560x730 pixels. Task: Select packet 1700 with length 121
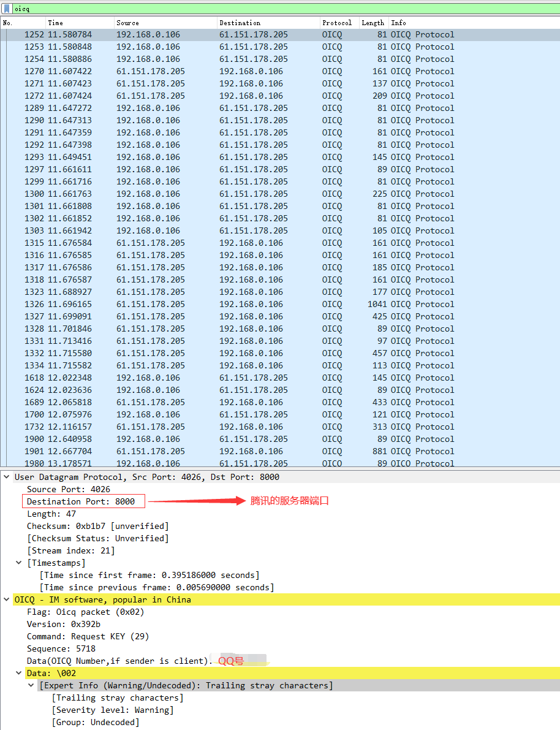(280, 414)
